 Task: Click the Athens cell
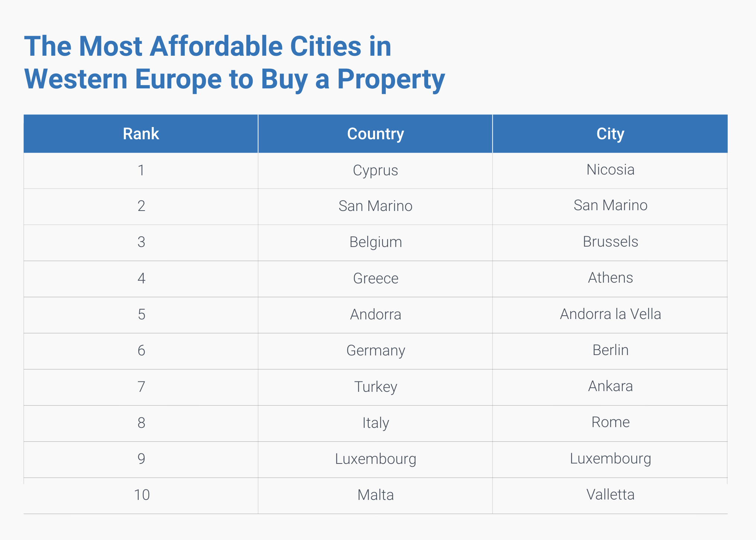[610, 278]
